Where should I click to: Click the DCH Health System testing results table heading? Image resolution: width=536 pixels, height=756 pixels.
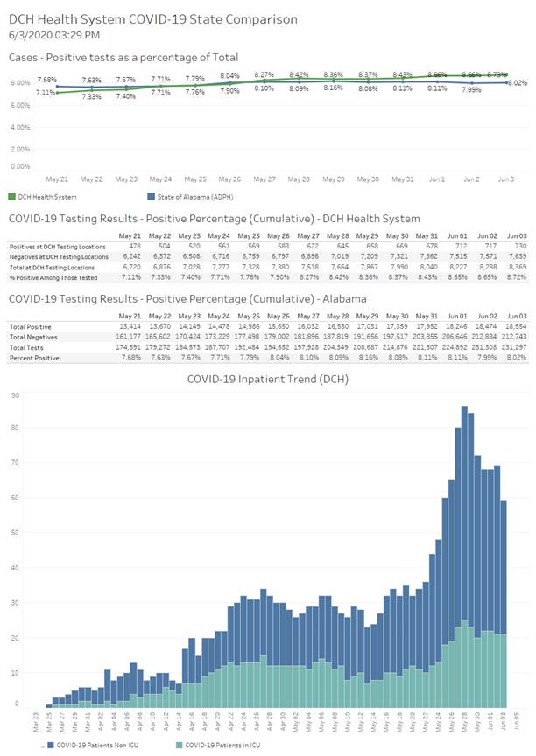(x=215, y=219)
